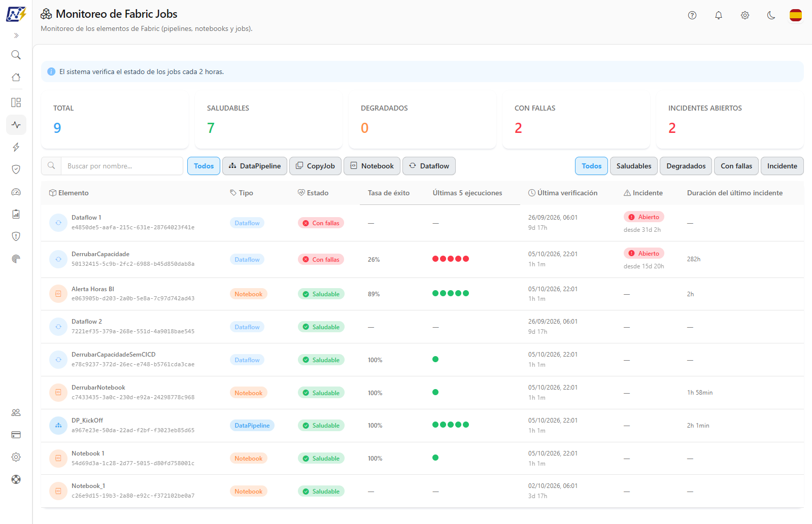
Task: Open the shield checkmark icon in the sidebar
Action: click(x=16, y=169)
